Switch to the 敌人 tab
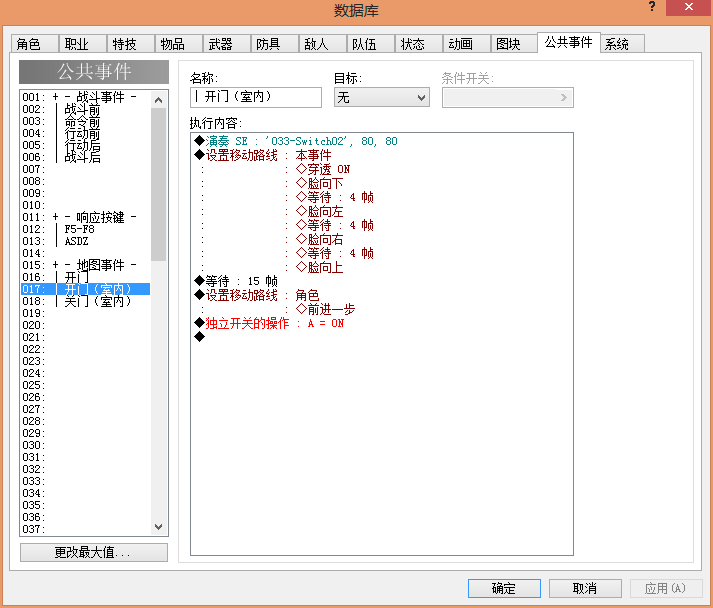Viewport: 713px width, 608px height. click(323, 44)
